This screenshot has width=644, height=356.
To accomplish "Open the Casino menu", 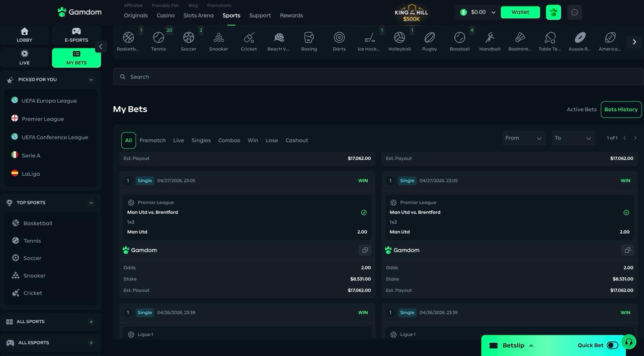I will [166, 16].
